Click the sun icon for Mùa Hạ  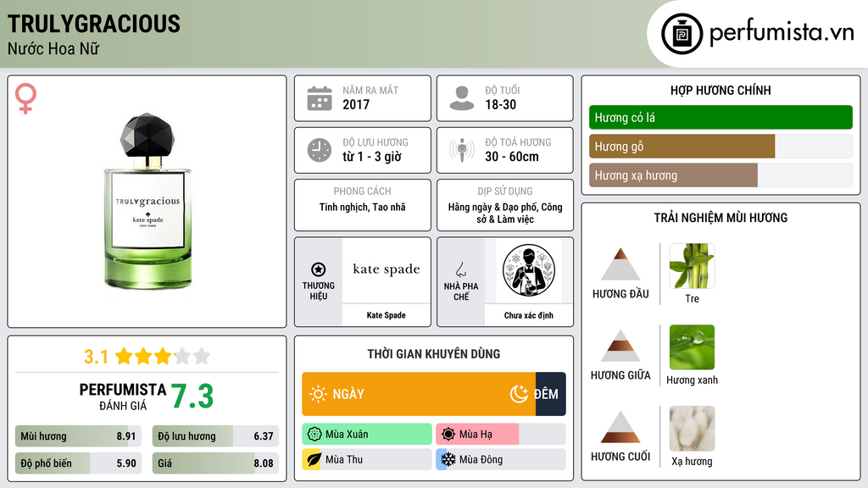point(448,435)
